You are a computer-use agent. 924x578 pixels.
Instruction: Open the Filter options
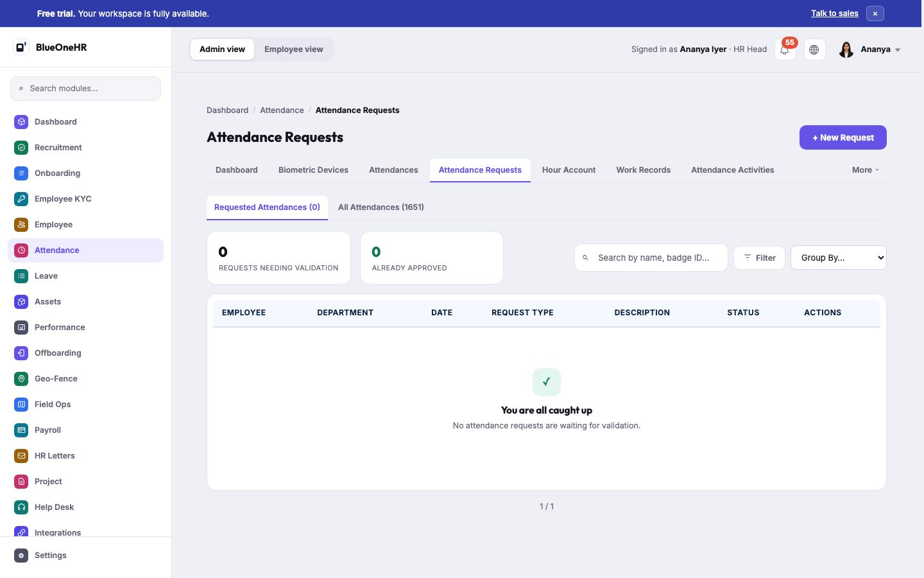tap(759, 258)
